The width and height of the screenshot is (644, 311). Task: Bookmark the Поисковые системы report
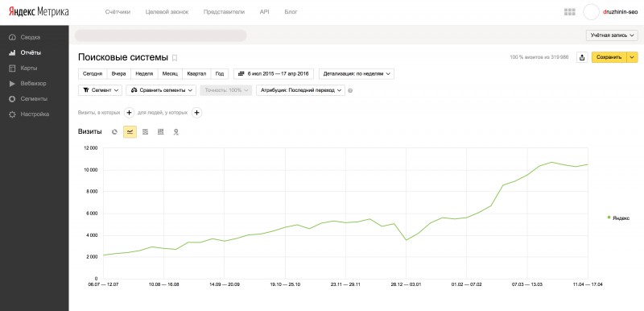coord(175,58)
